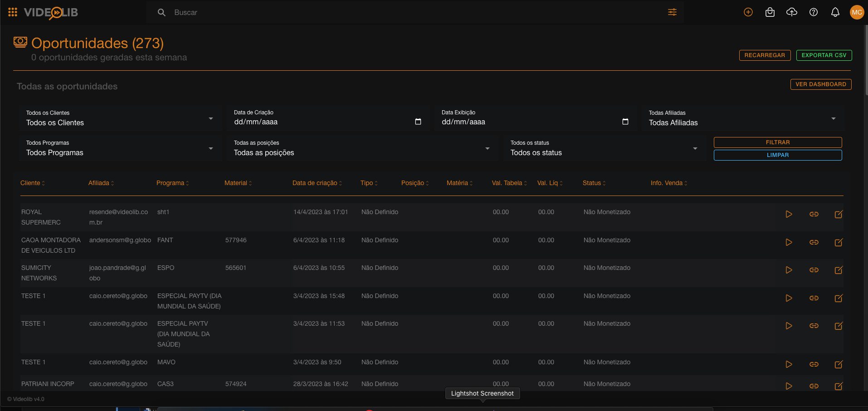Screen dimensions: 868x411
Task: Click the cloud upload icon
Action: (792, 12)
